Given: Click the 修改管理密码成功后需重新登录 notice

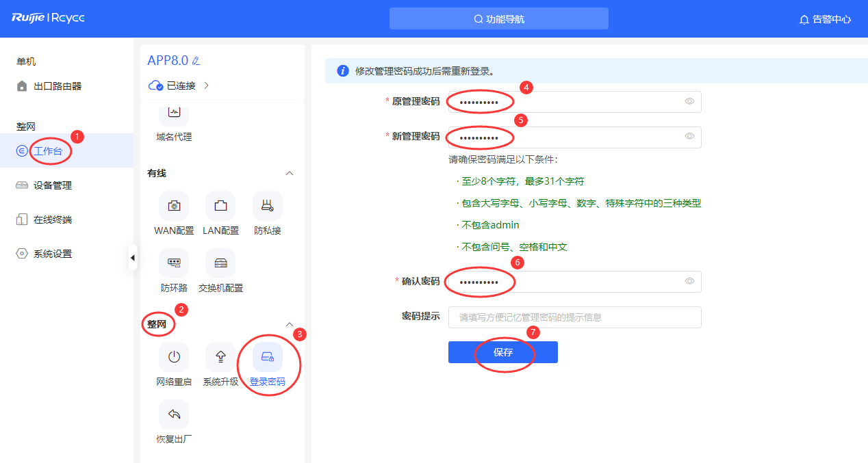Looking at the screenshot, I should [425, 71].
